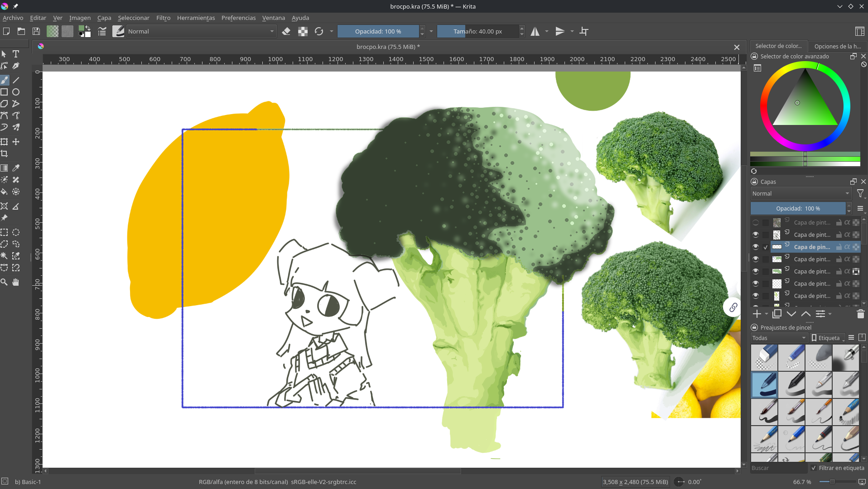Switch to 'Opciones de la h...' tab
This screenshot has height=489, width=868.
(837, 46)
